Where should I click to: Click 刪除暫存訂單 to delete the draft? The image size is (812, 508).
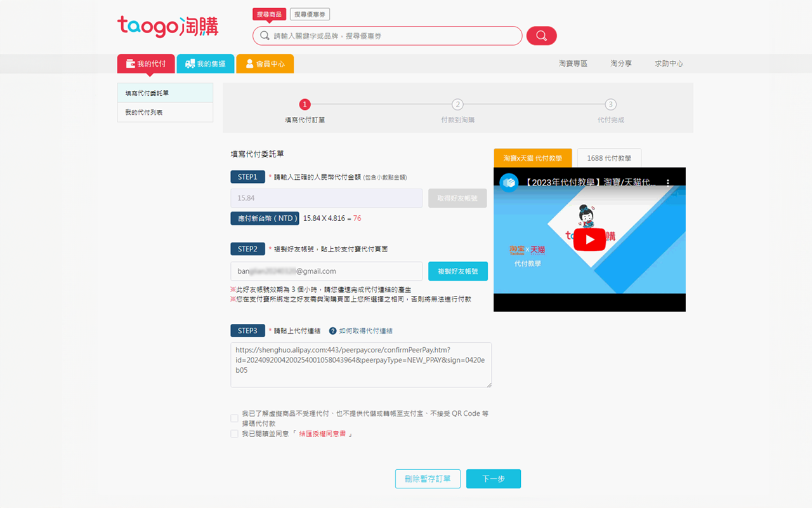click(428, 479)
